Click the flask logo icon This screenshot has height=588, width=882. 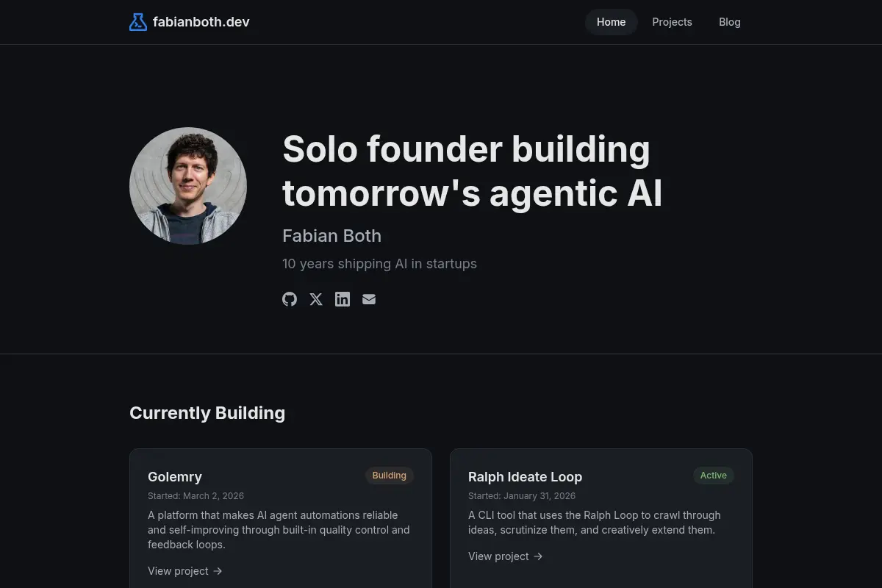138,22
